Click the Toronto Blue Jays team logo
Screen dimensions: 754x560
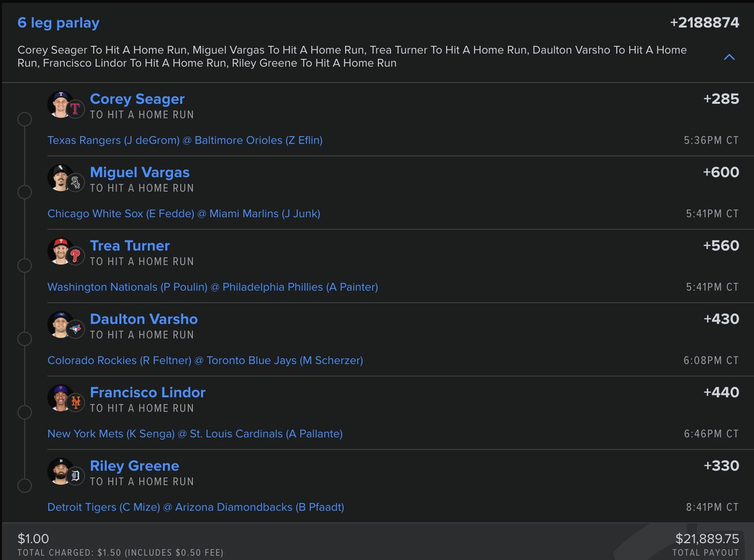(x=75, y=330)
